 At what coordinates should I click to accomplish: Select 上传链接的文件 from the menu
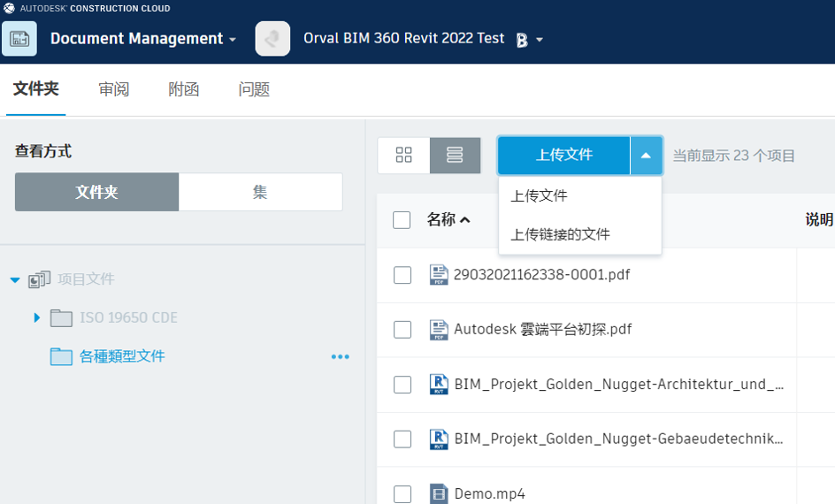point(560,234)
